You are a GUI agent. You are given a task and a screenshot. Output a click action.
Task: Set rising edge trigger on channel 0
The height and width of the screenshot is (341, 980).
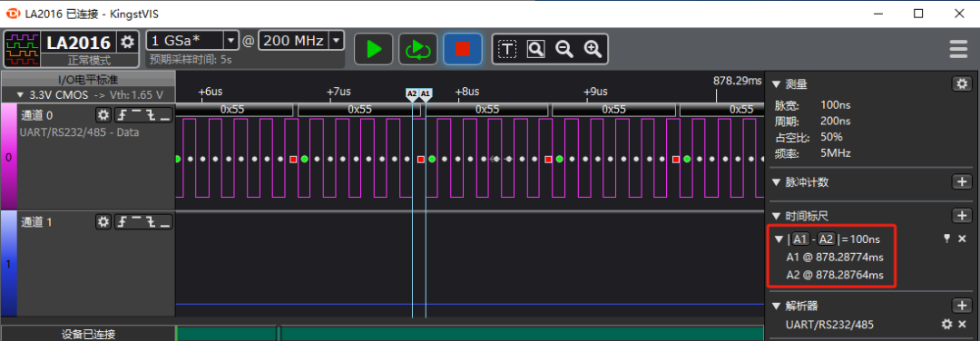tap(122, 115)
